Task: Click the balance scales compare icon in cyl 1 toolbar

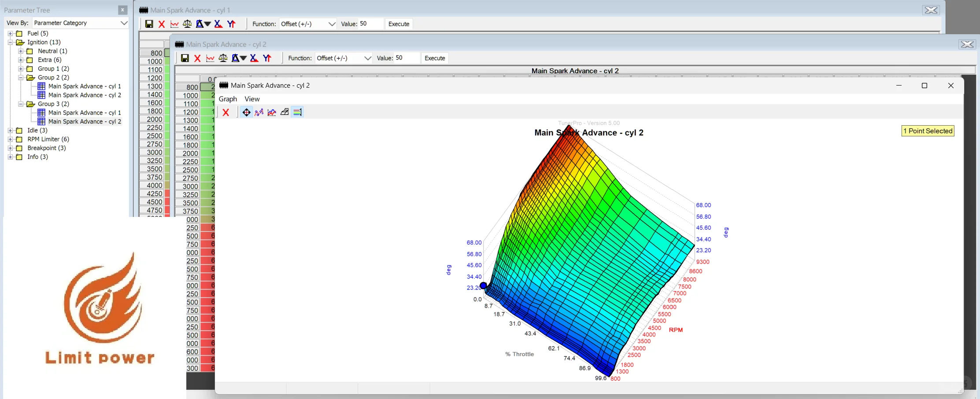Action: click(x=187, y=24)
